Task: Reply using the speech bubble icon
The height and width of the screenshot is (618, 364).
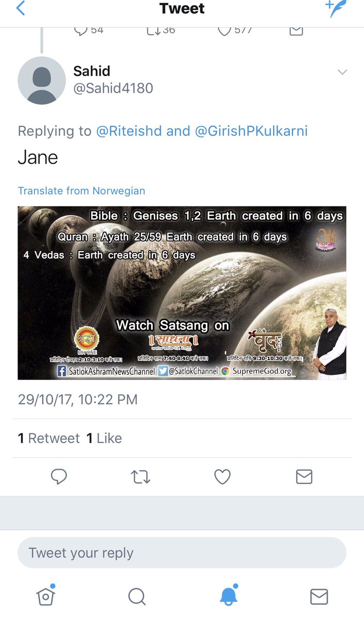Action: (x=59, y=477)
